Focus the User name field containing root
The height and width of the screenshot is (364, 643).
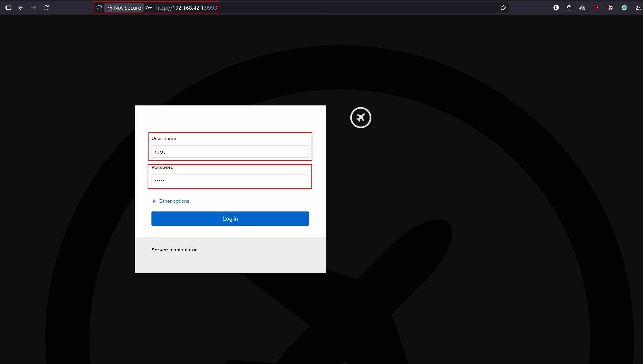(230, 152)
